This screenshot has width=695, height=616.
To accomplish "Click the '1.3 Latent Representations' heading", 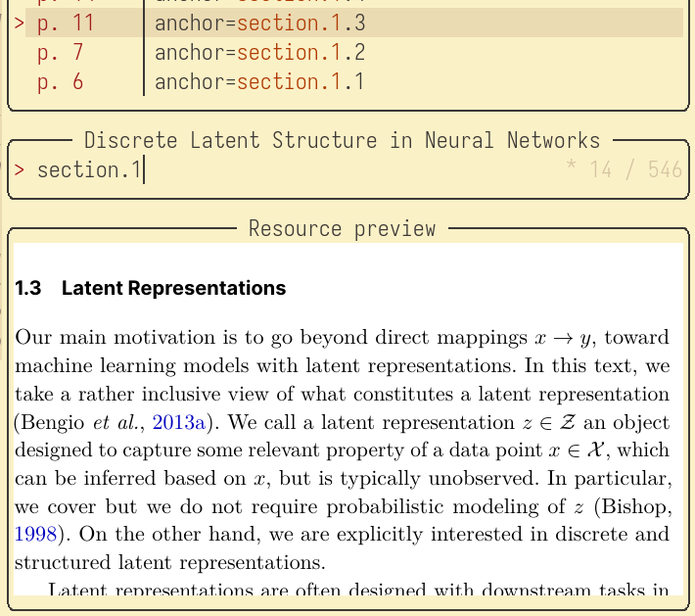I will tap(151, 288).
